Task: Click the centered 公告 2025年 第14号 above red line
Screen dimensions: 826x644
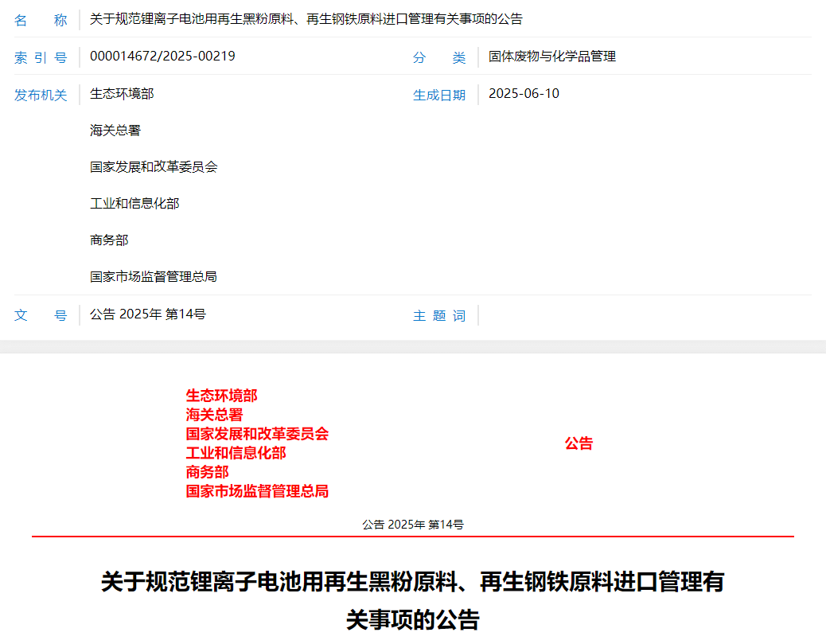Action: coord(412,525)
